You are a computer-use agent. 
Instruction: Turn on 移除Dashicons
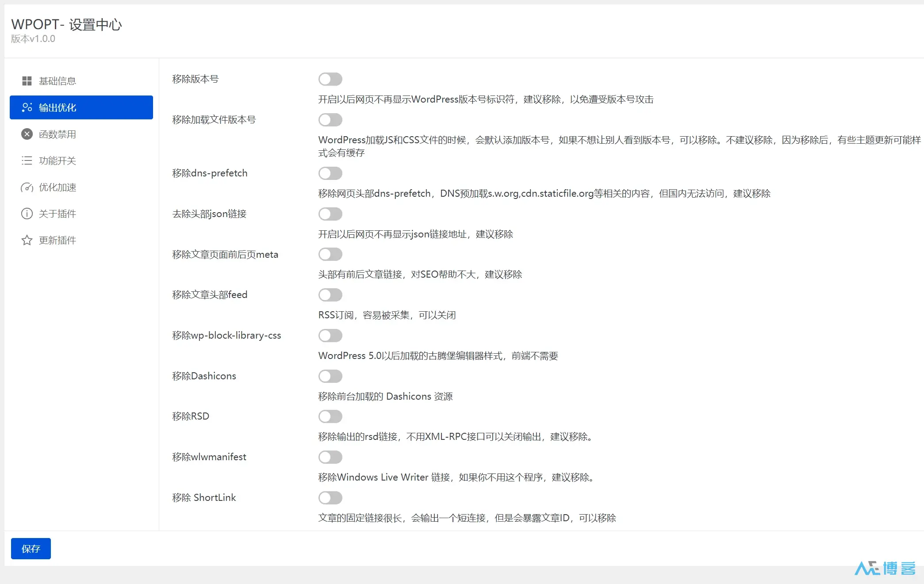tap(330, 376)
